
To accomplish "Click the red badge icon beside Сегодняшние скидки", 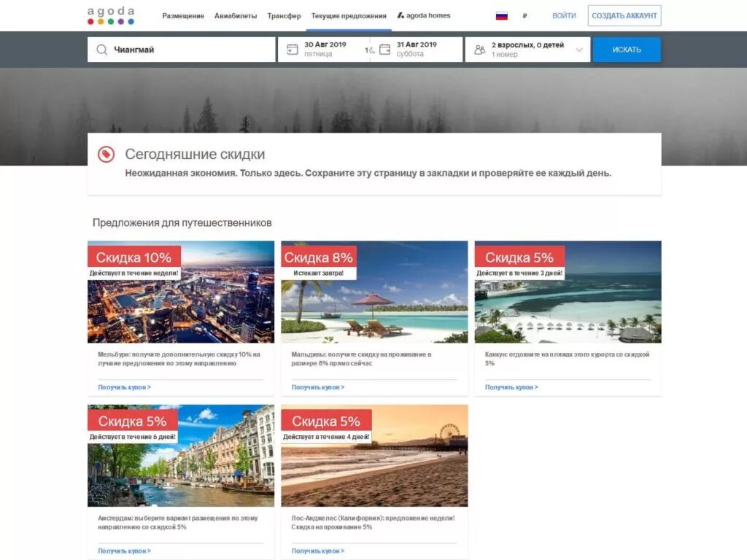I will 108,153.
